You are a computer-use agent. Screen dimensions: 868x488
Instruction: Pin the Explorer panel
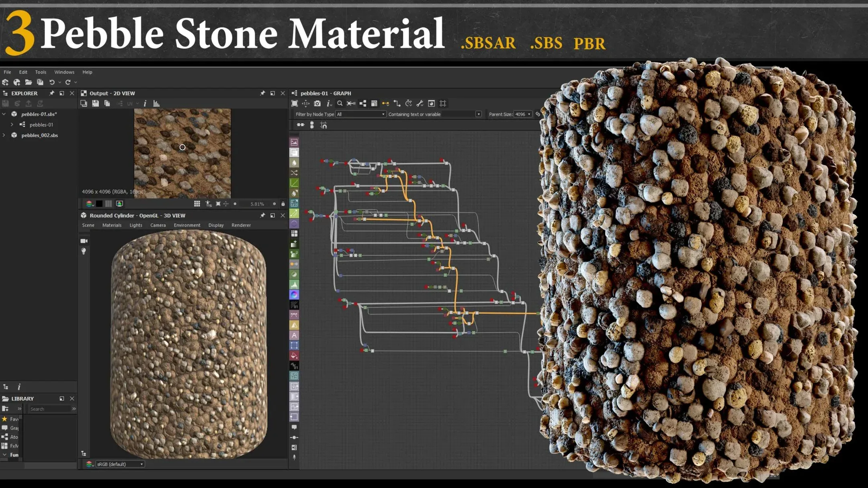(x=51, y=93)
